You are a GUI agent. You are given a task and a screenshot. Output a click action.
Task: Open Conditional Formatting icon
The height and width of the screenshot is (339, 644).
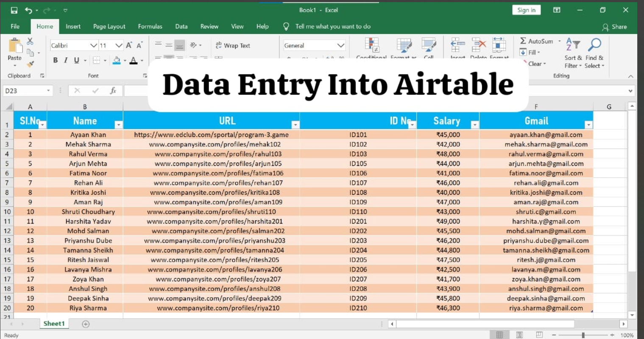[372, 45]
